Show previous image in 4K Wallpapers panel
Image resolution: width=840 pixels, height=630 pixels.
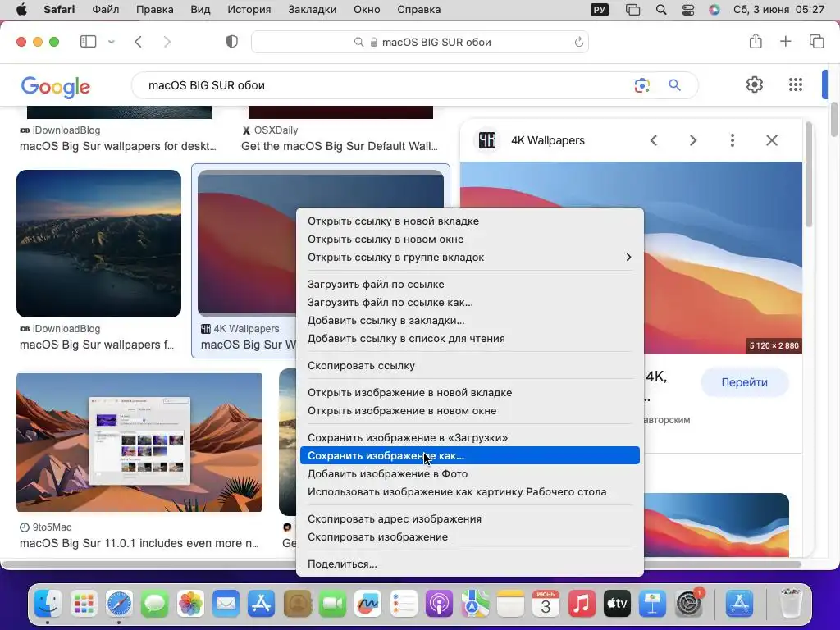654,140
